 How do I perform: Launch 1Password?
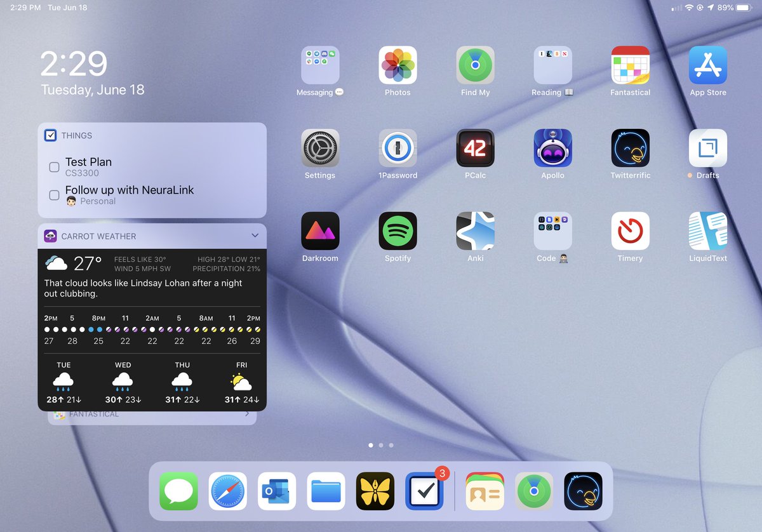398,148
